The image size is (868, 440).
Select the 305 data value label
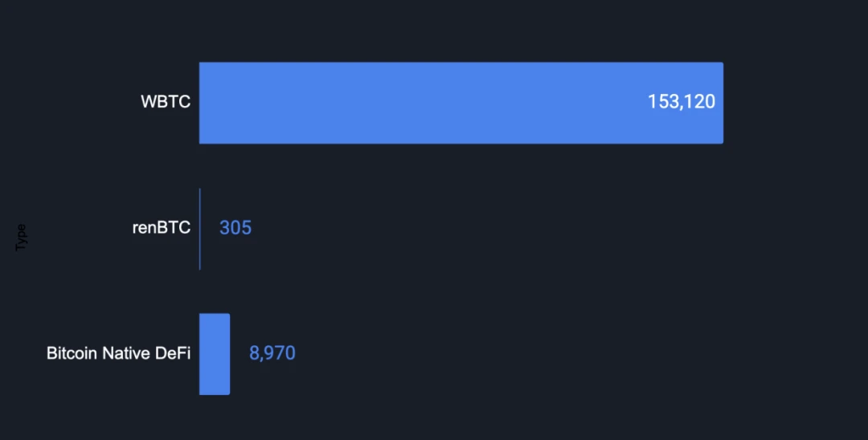pos(235,228)
